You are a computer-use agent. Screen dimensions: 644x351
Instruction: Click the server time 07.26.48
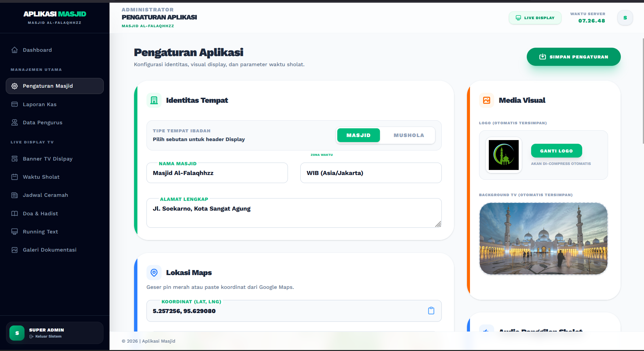(592, 21)
